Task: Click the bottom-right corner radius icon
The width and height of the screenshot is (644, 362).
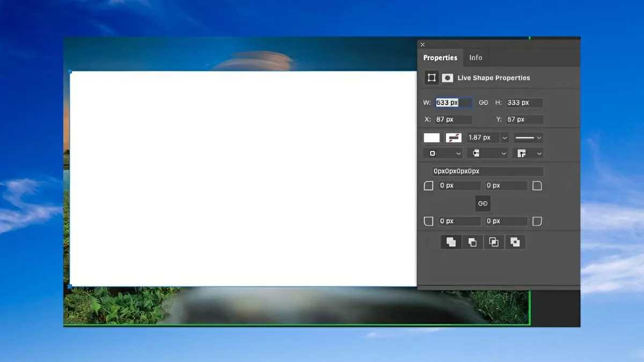Action: point(537,221)
